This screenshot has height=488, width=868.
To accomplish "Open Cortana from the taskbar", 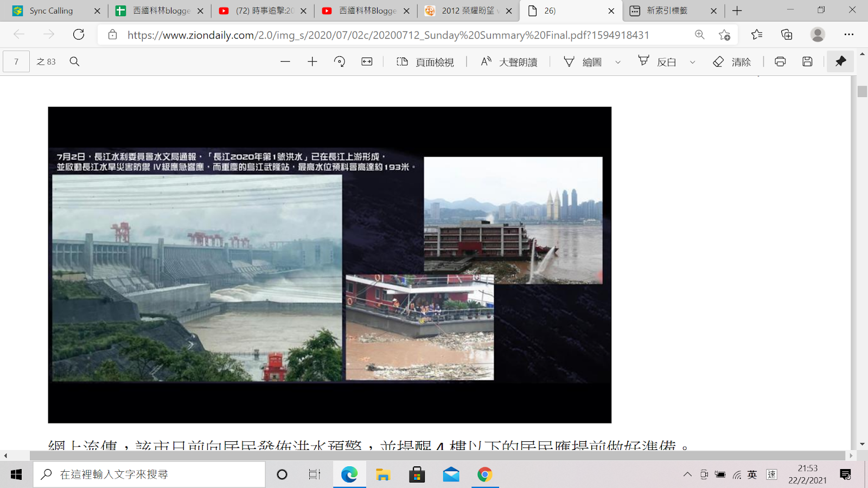I will 282,475.
